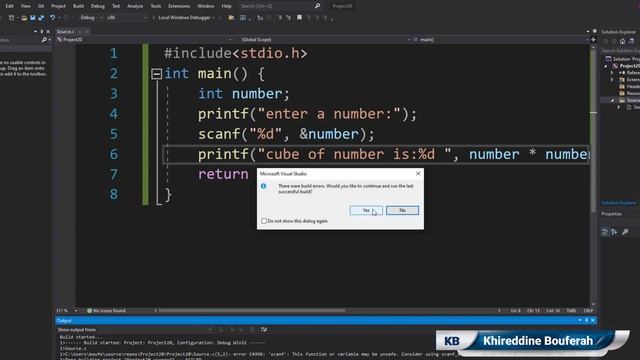Click the Alphabetical sort icon in Properties
This screenshot has width=640, height=360.
click(614, 232)
